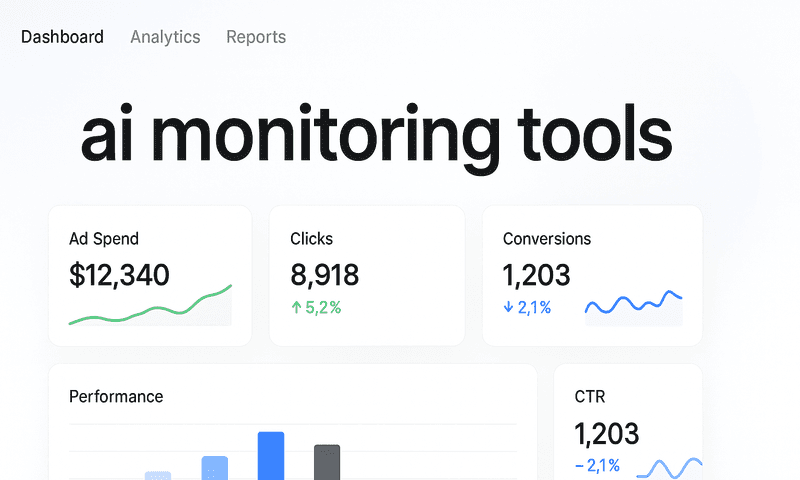Open the green Ad Spend trend sparkline
This screenshot has width=800, height=480.
pos(150,305)
